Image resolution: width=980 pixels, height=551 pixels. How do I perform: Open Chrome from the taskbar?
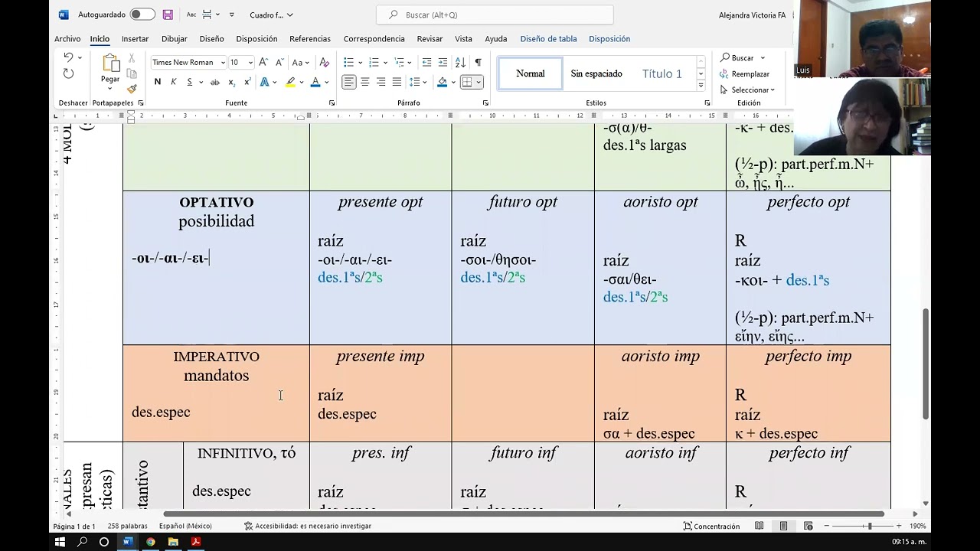coord(150,542)
